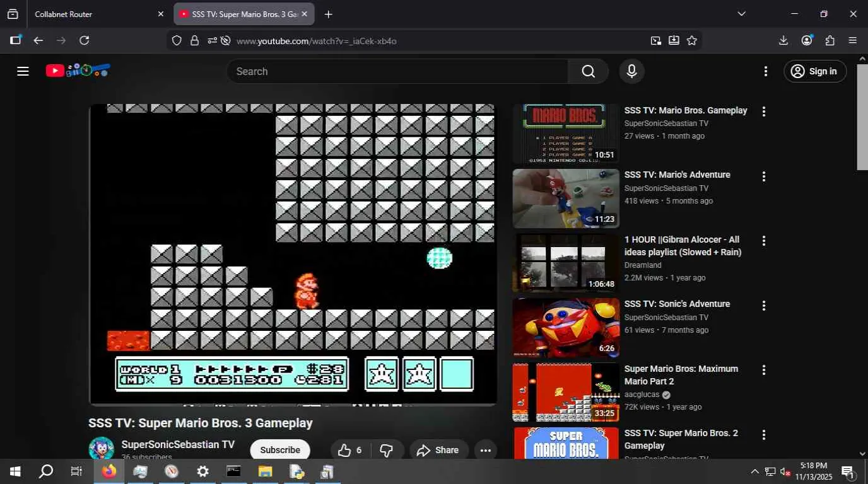Click the page's vertical scrollbar thumb
Viewport: 868px width, 484px height.
tap(862, 117)
